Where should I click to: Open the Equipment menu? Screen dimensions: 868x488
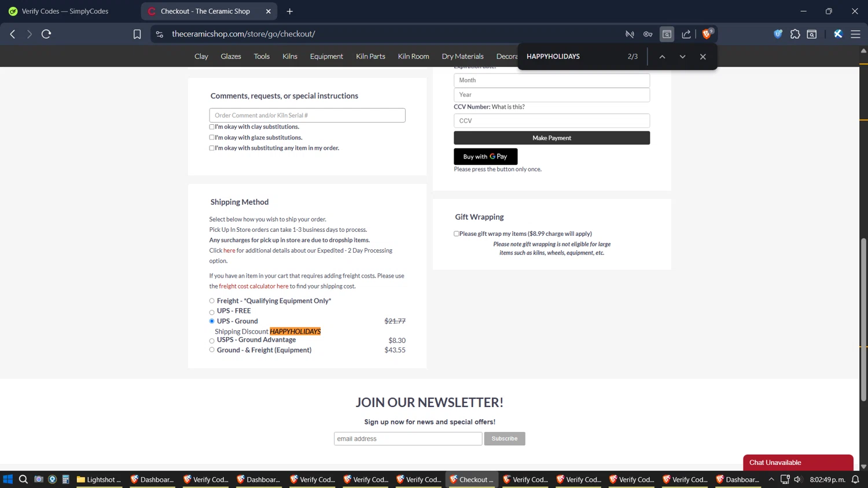(326, 57)
